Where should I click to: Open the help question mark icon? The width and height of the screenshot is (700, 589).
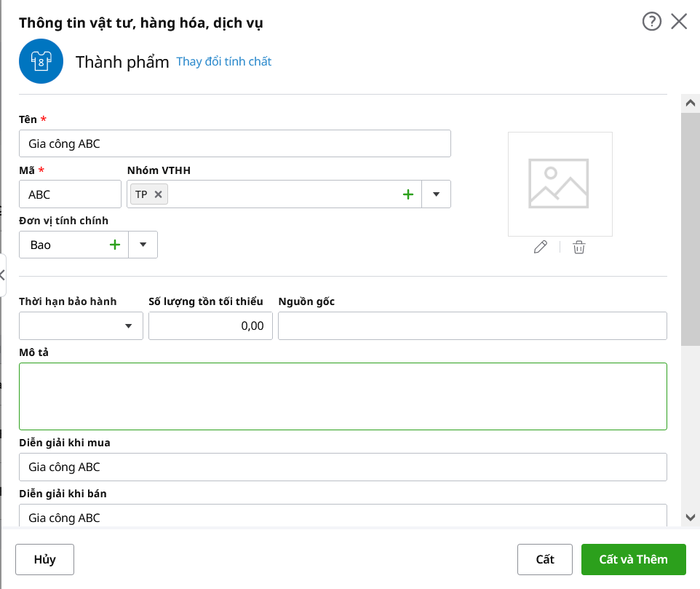pyautogui.click(x=651, y=22)
